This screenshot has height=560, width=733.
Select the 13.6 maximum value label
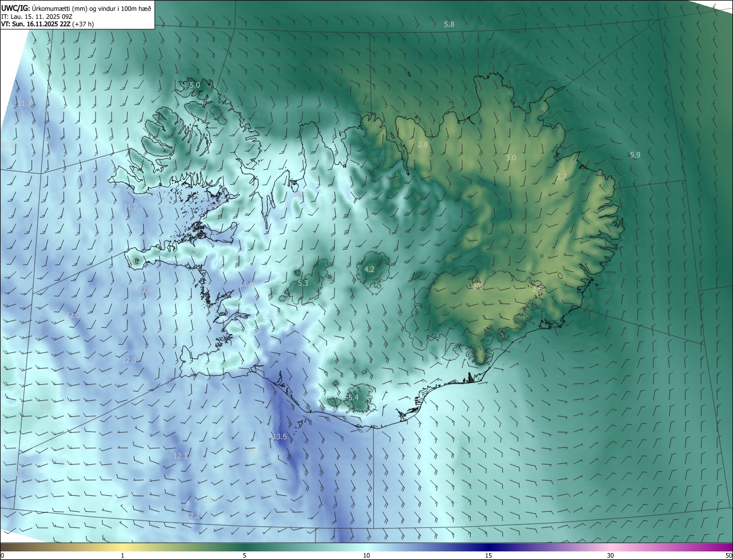click(x=279, y=437)
